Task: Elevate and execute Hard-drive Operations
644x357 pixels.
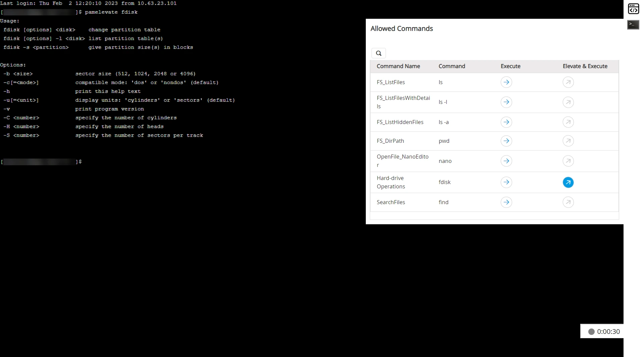Action: tap(568, 182)
